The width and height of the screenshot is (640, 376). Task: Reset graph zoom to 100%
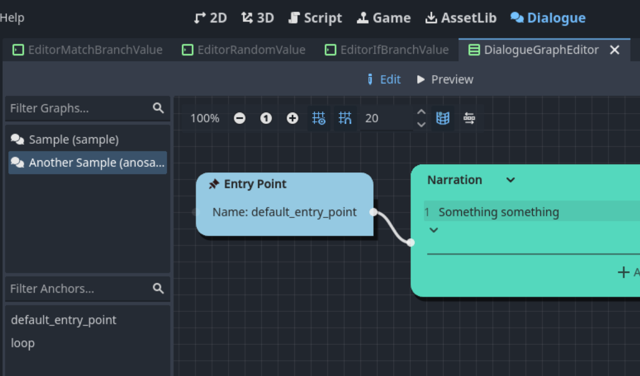266,118
